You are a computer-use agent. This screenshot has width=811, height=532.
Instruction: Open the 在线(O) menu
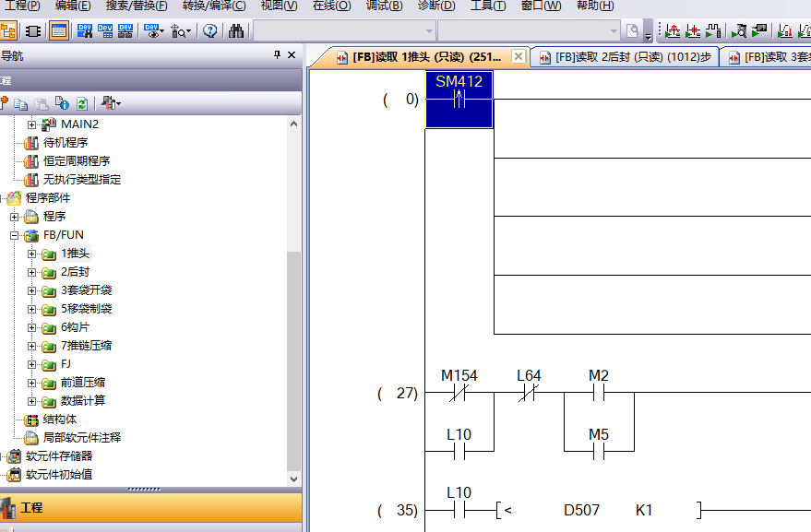tap(331, 6)
